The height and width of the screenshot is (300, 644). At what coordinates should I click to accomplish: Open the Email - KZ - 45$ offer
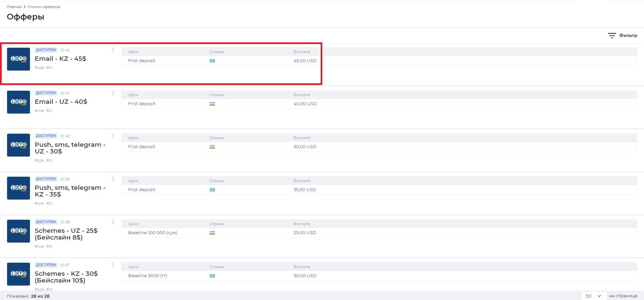tap(61, 58)
